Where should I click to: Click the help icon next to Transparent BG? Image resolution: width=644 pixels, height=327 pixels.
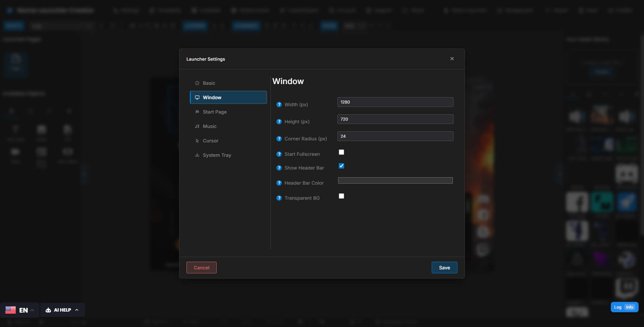pyautogui.click(x=279, y=198)
